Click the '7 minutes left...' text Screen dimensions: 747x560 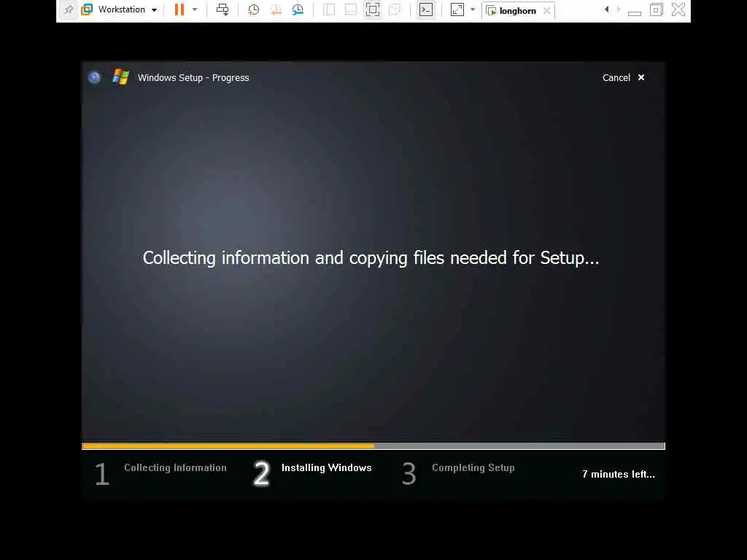click(x=619, y=474)
